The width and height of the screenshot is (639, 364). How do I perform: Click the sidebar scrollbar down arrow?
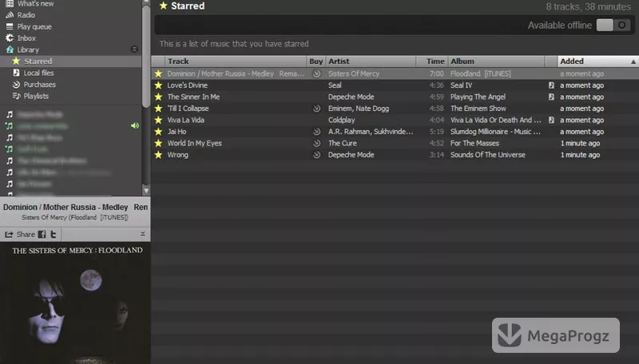[146, 191]
